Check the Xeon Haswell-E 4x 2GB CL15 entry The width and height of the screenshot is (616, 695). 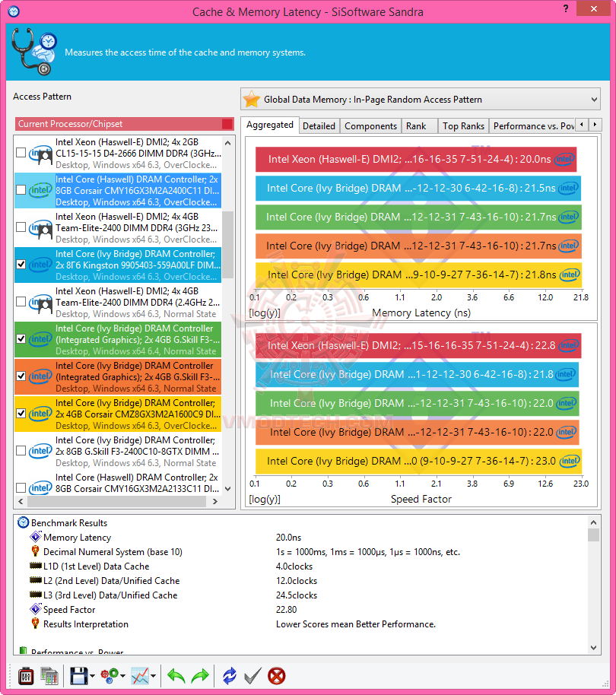tap(21, 153)
